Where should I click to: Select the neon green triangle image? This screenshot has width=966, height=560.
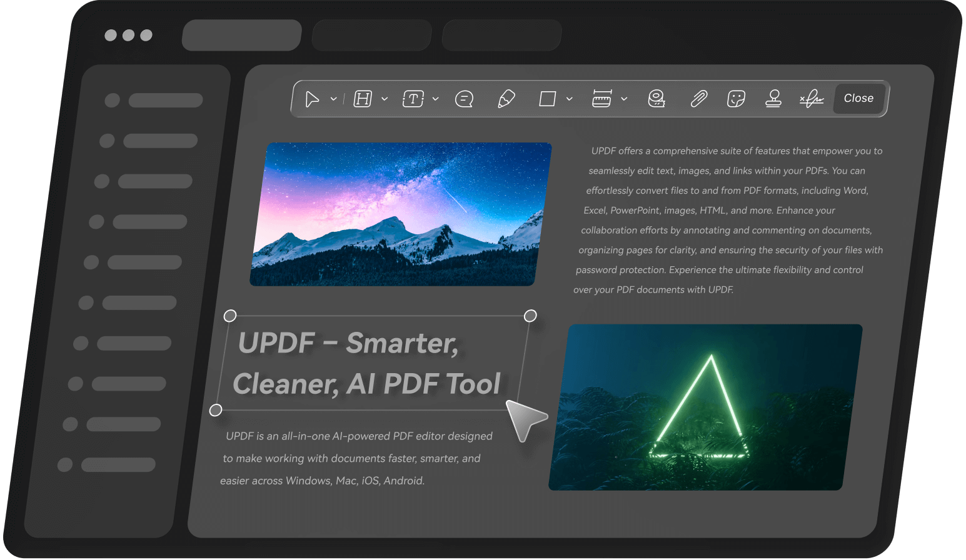coord(705,407)
